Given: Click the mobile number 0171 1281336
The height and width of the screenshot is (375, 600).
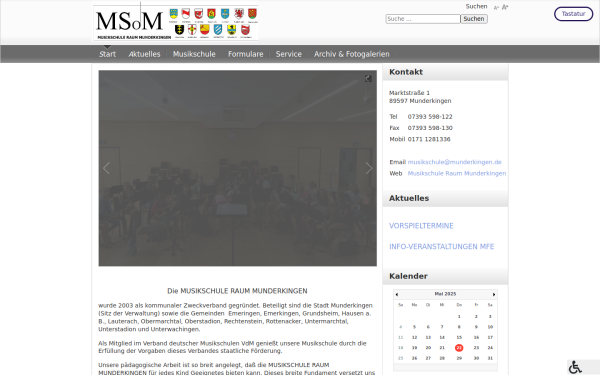Looking at the screenshot, I should point(429,139).
